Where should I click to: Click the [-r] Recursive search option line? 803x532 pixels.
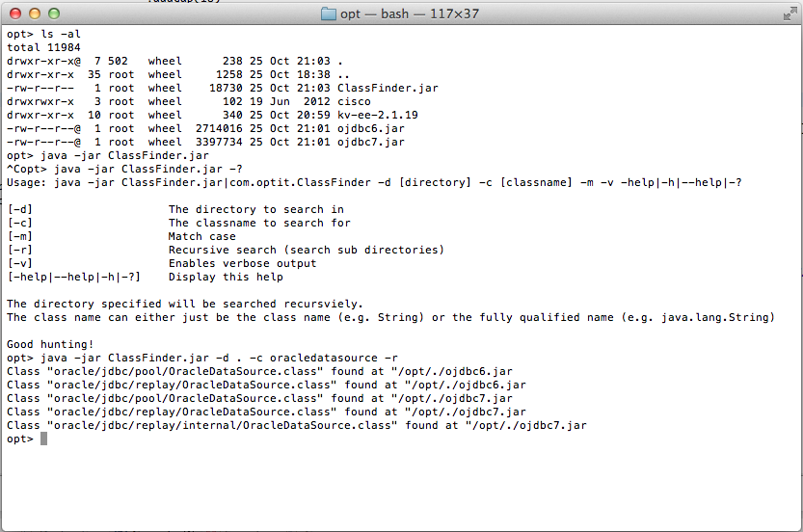click(x=226, y=250)
